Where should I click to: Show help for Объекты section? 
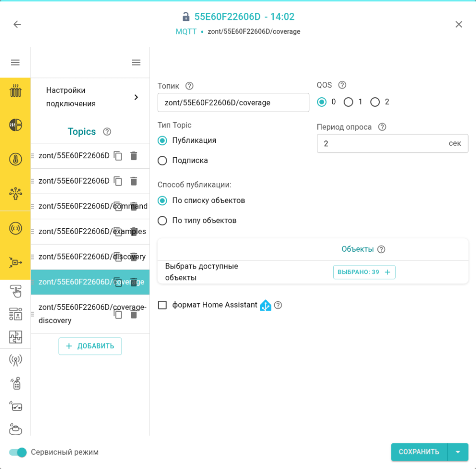[x=381, y=249]
